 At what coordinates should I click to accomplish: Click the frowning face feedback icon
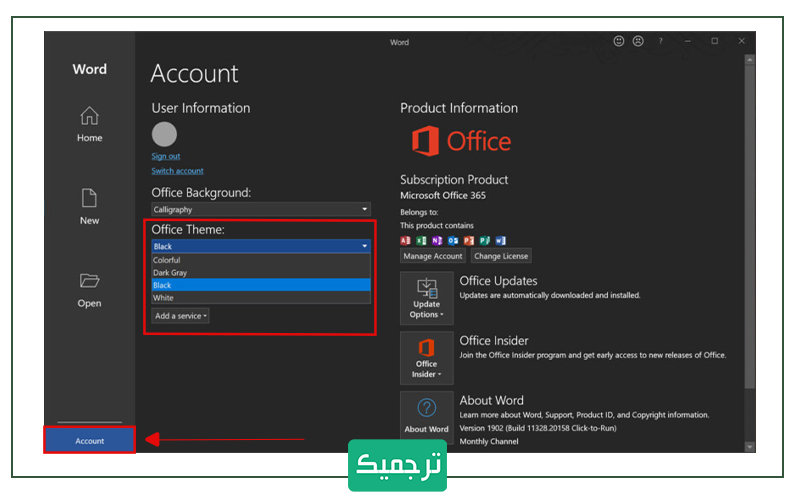click(x=638, y=41)
